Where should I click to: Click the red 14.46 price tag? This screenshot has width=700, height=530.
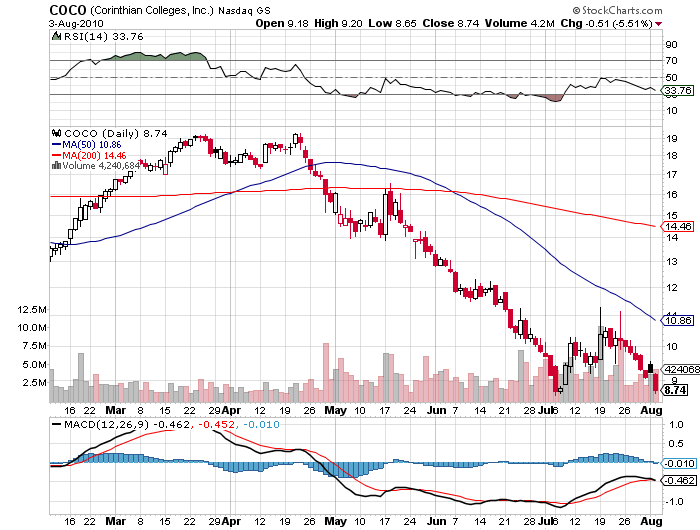click(x=678, y=226)
